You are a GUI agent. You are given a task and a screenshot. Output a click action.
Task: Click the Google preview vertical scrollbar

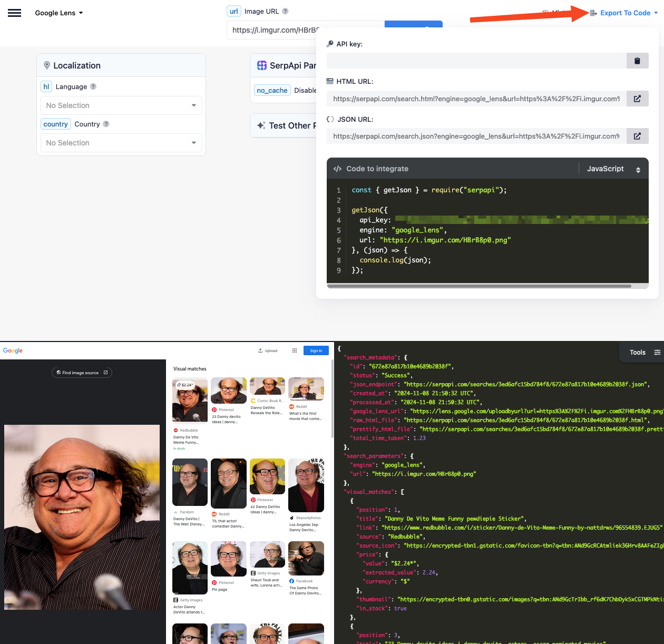[x=332, y=399]
